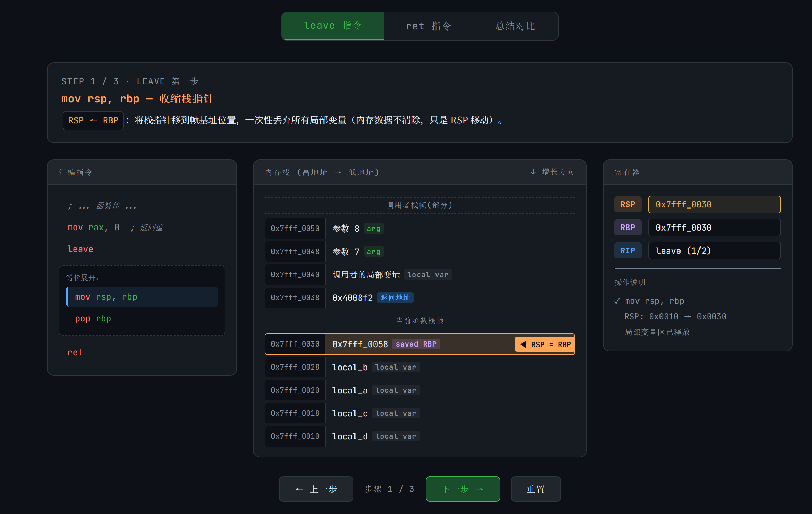Select the RSP value field 0x7fff_0030
812x514 pixels.
(714, 204)
